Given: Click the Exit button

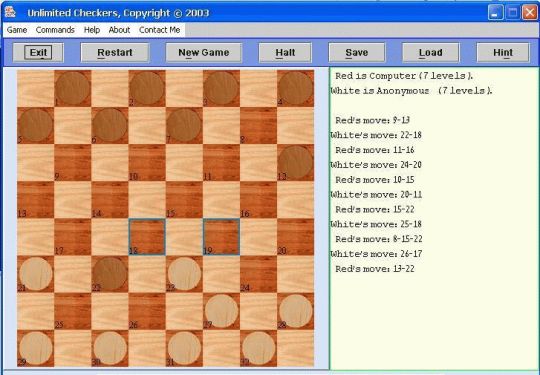Looking at the screenshot, I should click(x=38, y=53).
